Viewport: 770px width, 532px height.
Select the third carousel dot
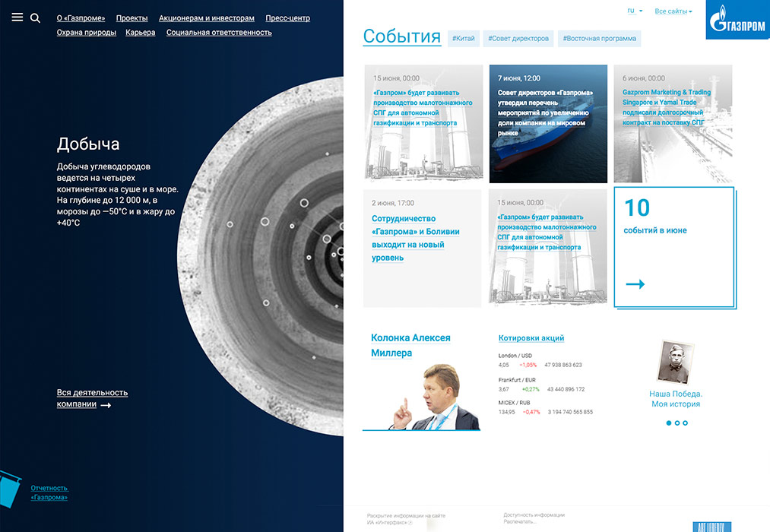point(685,423)
